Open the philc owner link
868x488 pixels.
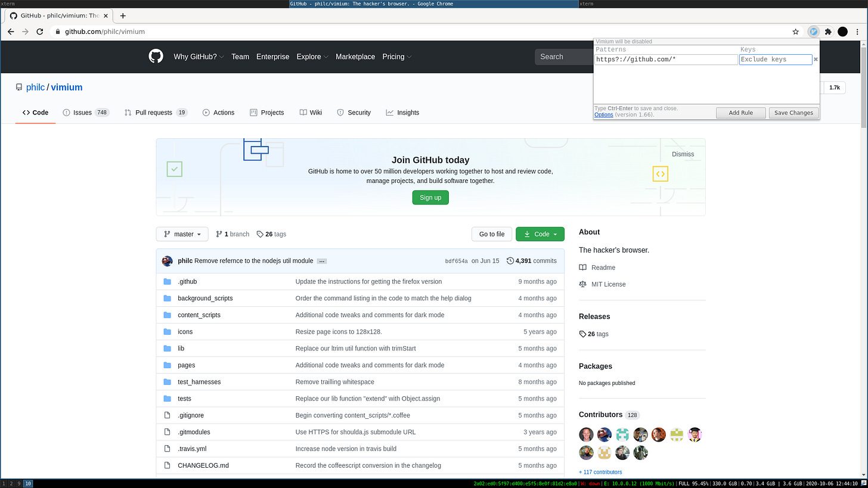pyautogui.click(x=35, y=88)
